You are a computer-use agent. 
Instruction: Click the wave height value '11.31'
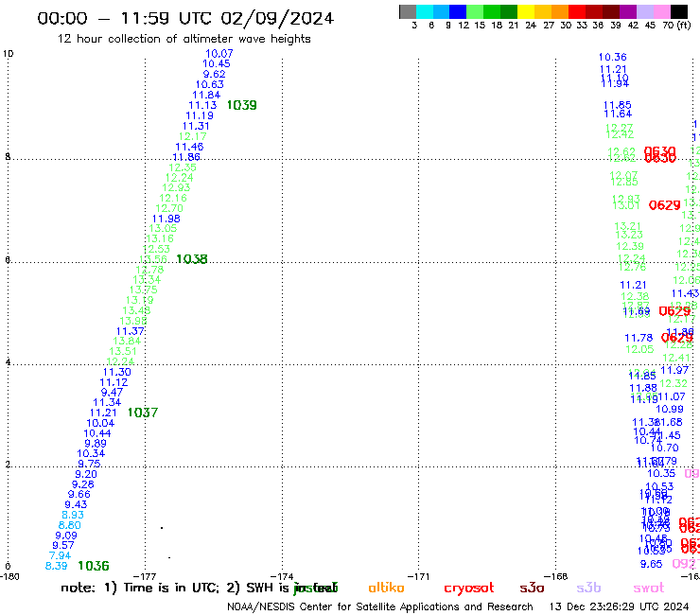coord(196,127)
